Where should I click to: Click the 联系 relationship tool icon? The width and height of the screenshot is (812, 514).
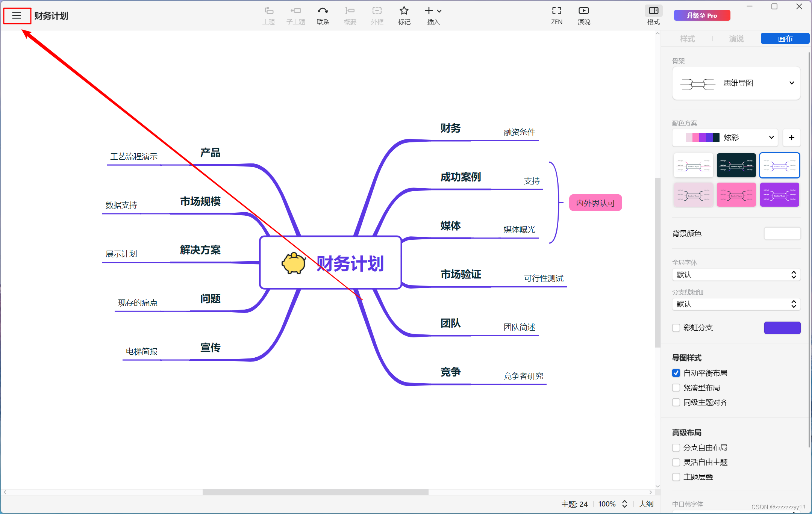click(323, 11)
